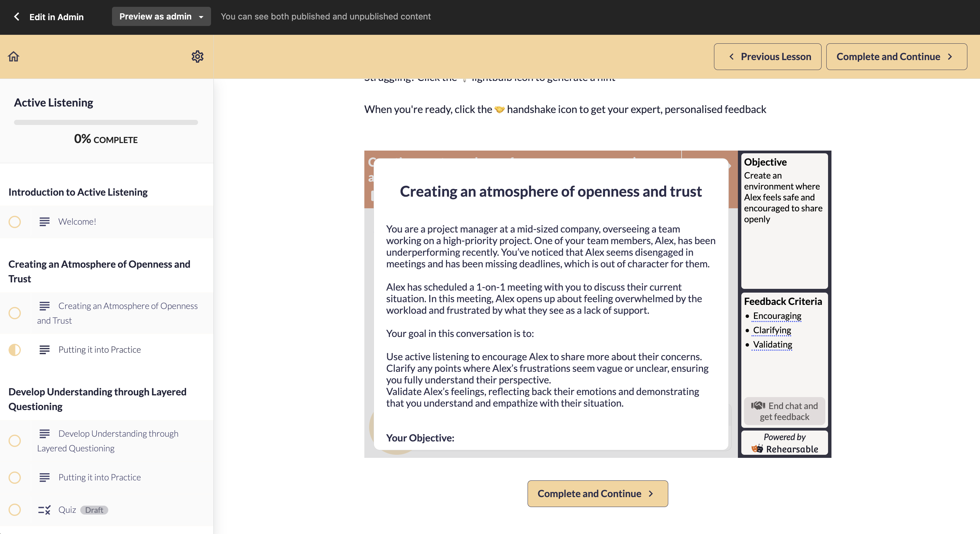Click the home icon
Image resolution: width=980 pixels, height=534 pixels.
click(14, 56)
